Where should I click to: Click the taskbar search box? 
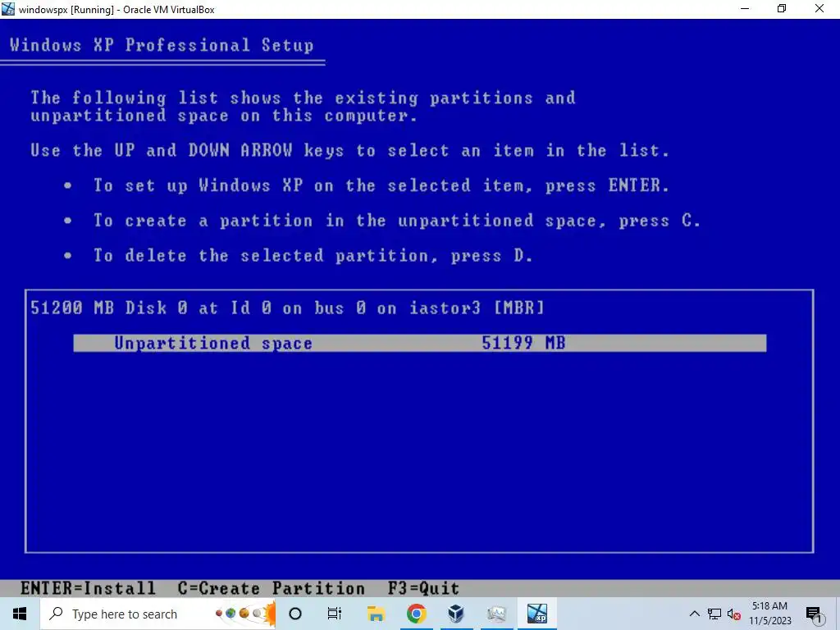point(158,614)
